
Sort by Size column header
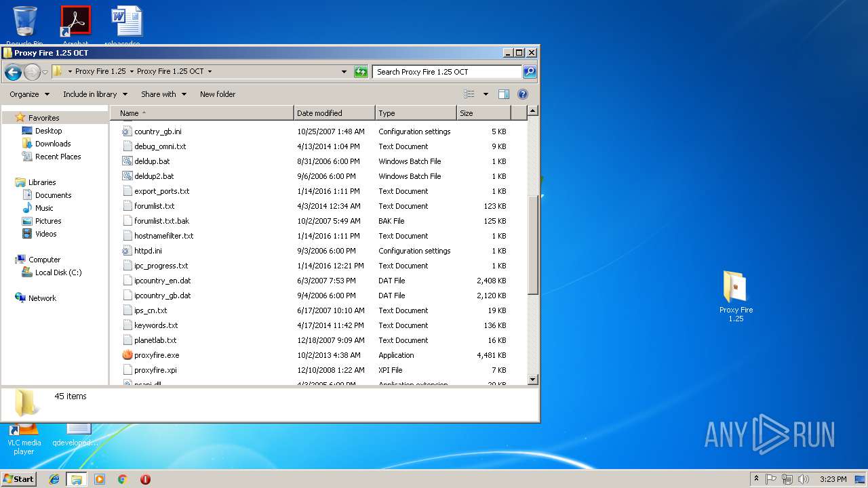coord(484,113)
